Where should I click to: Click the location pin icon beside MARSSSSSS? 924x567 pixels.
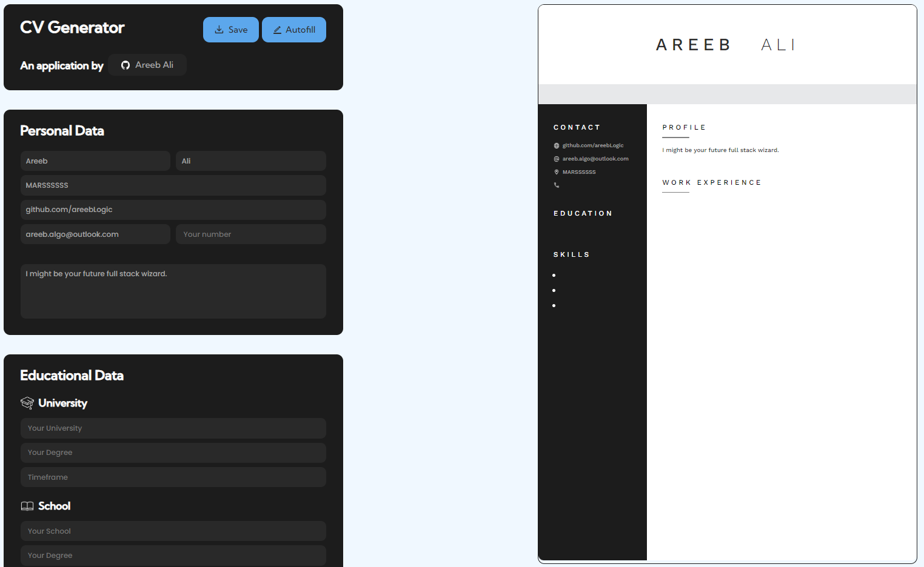point(556,172)
